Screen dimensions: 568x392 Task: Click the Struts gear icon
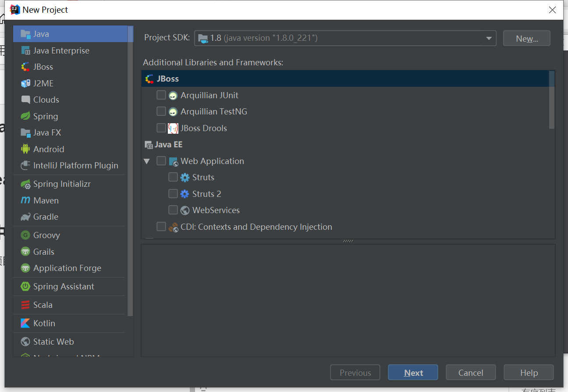point(185,178)
